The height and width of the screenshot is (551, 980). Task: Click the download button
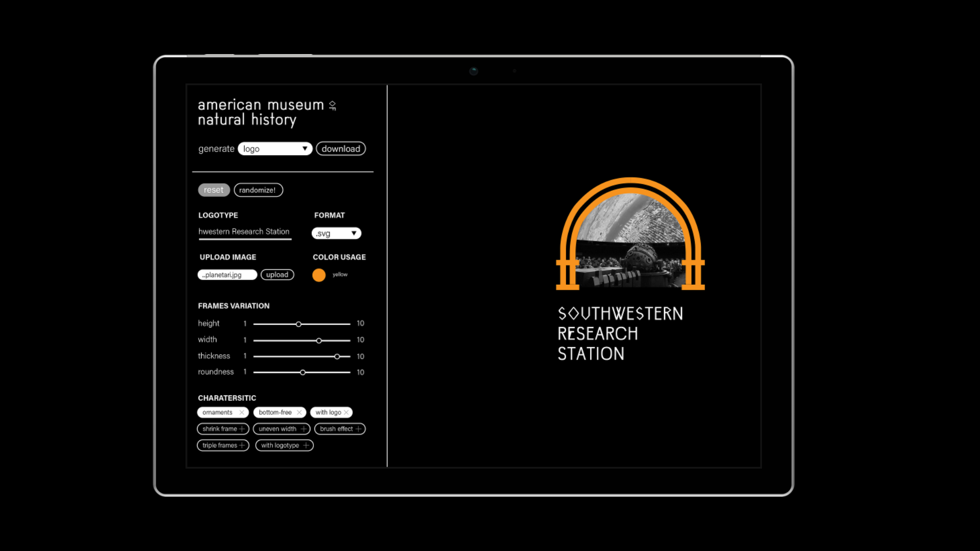[340, 149]
